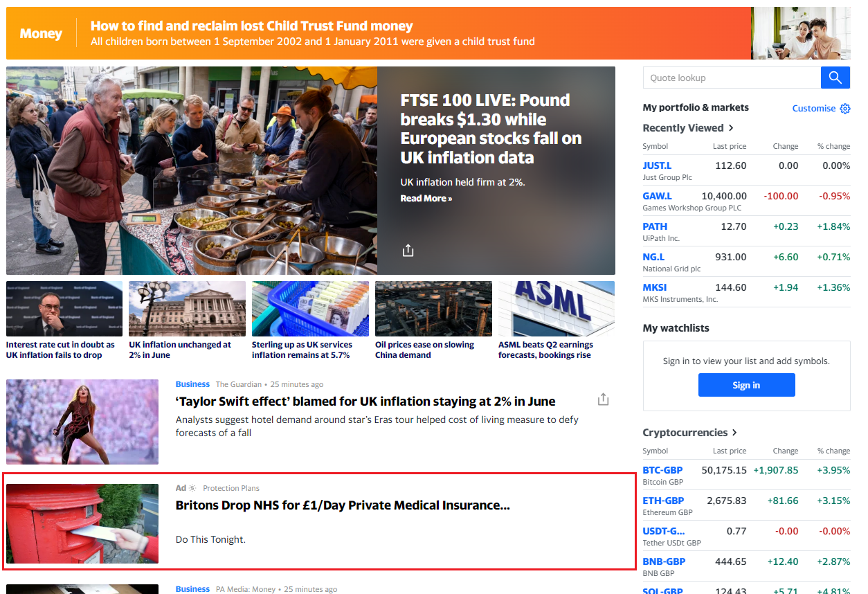Click the ETH-GBP Ethereum symbol
Viewport: 868px width, 594px height.
(663, 501)
